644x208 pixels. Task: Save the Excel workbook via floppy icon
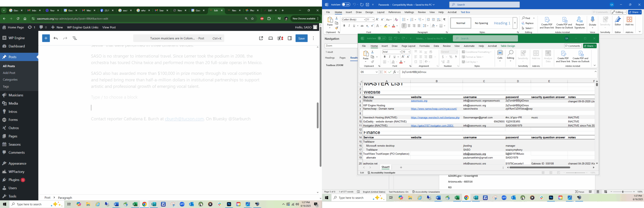point(390,38)
